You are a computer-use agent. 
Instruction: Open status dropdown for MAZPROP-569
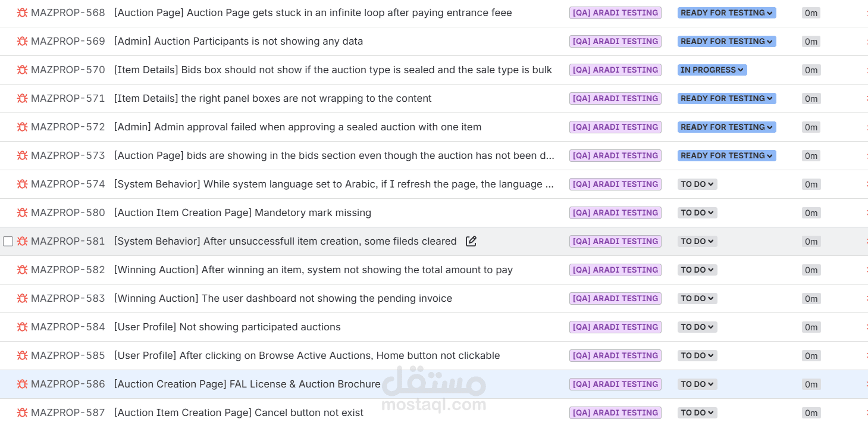[x=726, y=41]
